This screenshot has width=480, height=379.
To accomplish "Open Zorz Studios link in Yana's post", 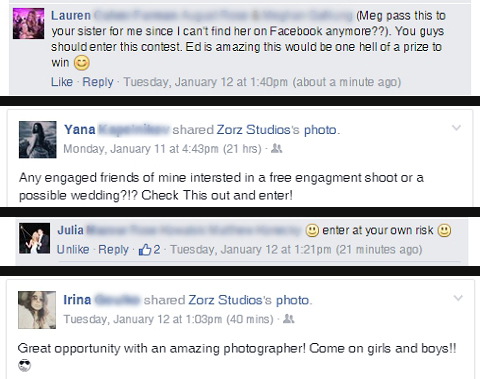I will 254,130.
